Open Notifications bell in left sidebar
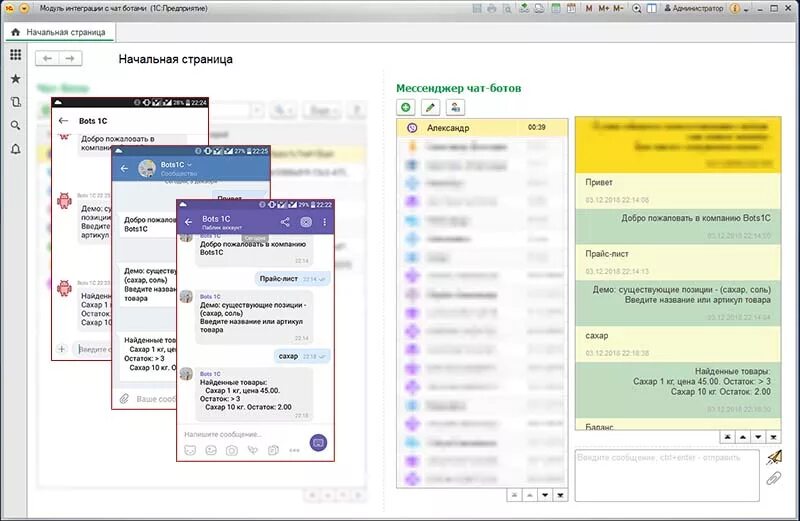Viewport: 800px width, 521px height. click(15, 149)
